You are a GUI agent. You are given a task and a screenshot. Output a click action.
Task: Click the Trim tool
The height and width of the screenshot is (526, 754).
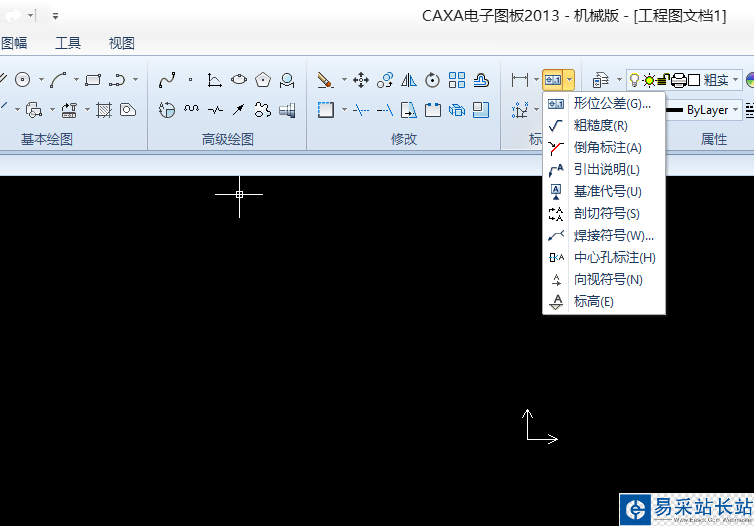coord(361,110)
